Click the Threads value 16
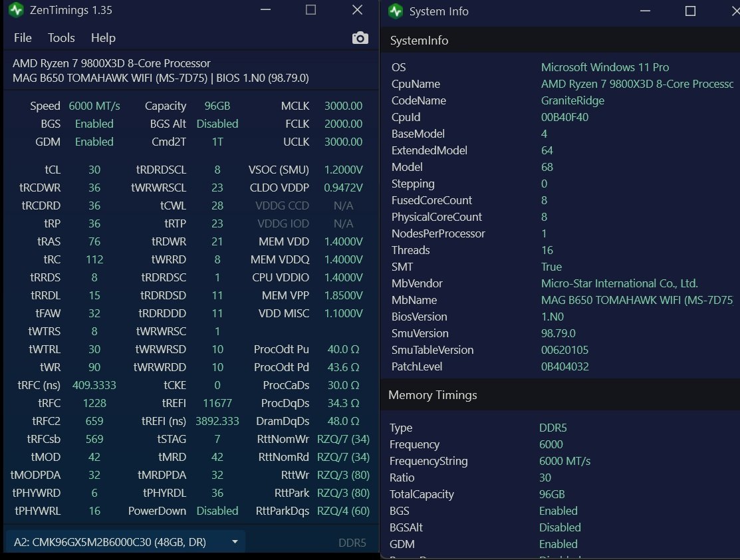Image resolution: width=740 pixels, height=560 pixels. pos(547,250)
